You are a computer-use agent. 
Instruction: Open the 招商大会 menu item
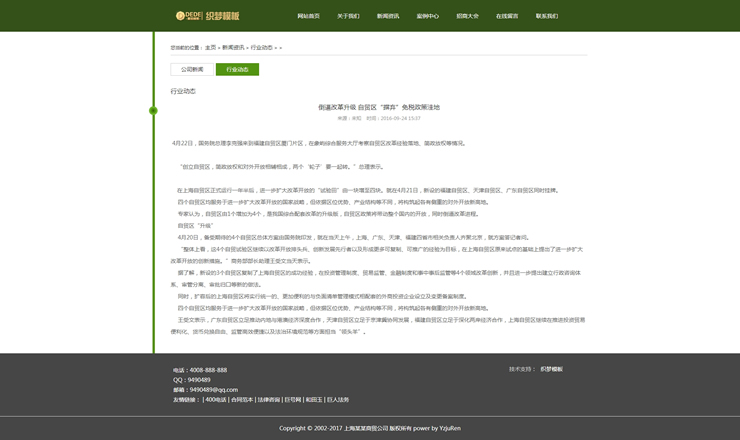467,16
